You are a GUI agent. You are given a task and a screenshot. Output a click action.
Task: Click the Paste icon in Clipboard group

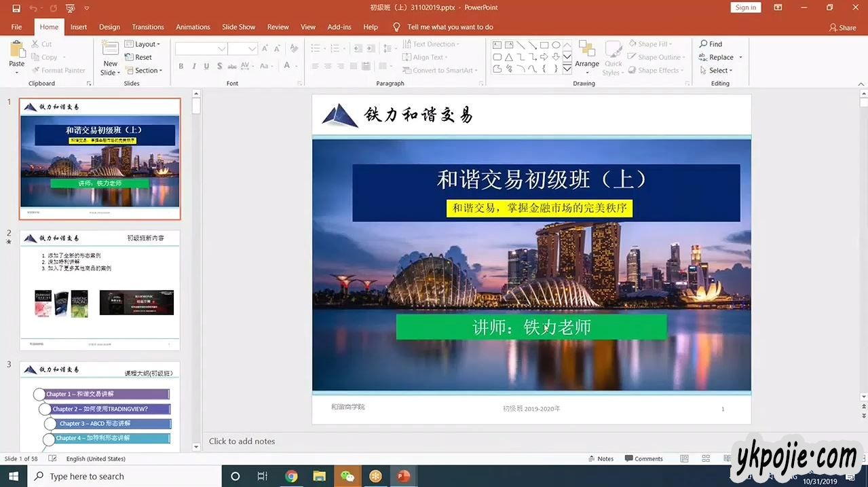click(x=16, y=52)
